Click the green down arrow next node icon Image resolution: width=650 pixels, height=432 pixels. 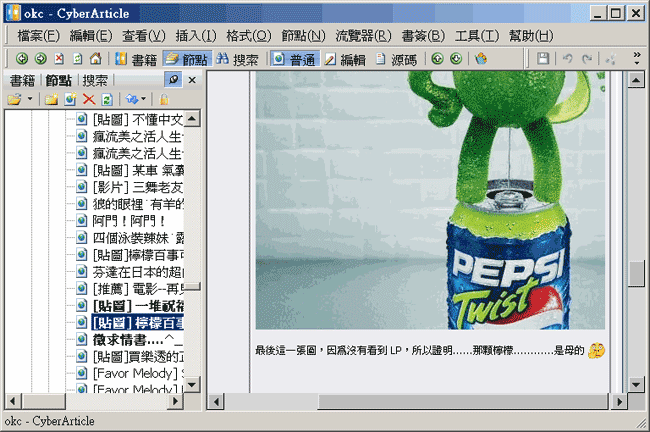(x=456, y=59)
